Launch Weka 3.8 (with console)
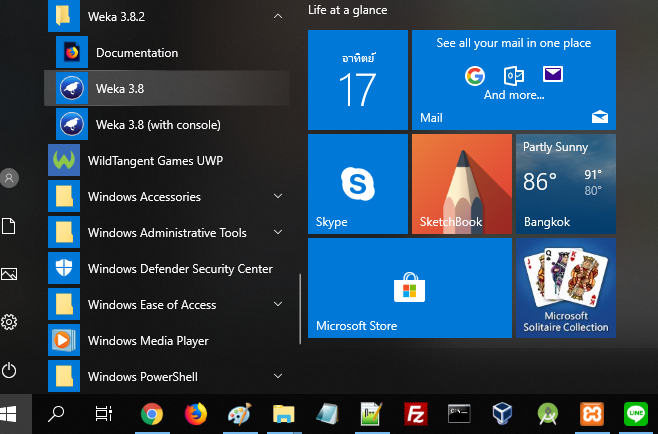658x434 pixels. pos(157,124)
